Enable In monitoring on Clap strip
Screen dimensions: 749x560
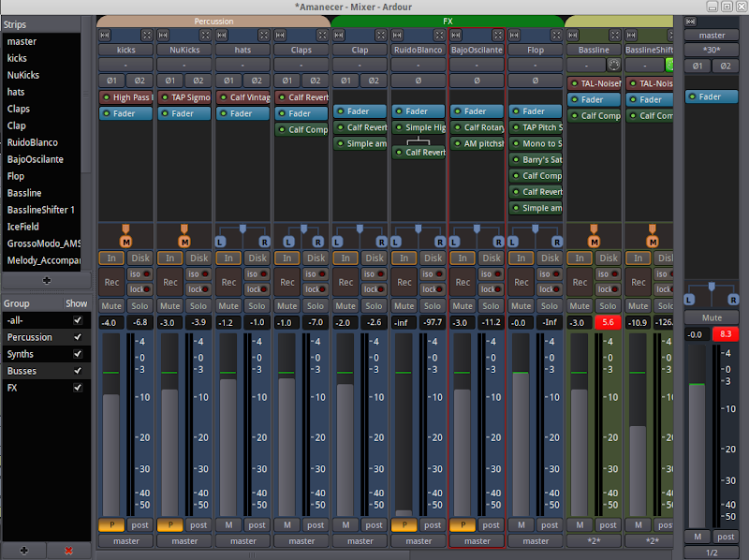coord(345,258)
